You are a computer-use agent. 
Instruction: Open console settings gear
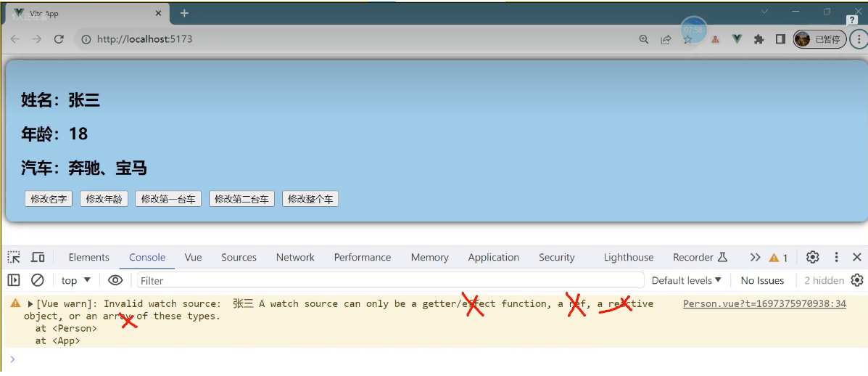[x=857, y=280]
